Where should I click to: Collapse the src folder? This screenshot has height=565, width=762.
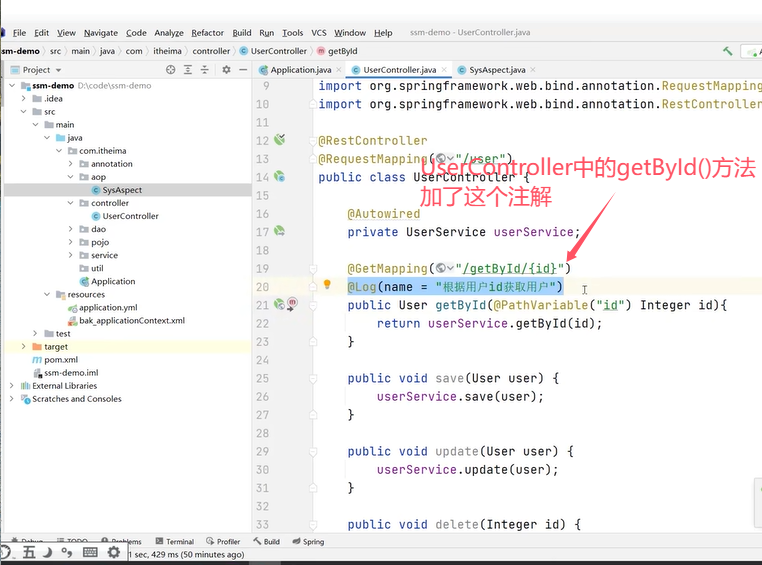tap(24, 112)
